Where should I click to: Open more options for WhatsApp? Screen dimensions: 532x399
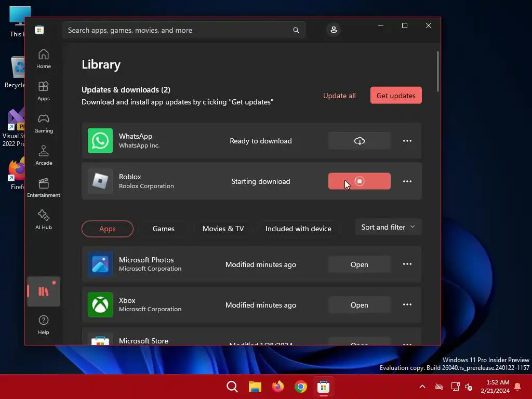coord(407,141)
